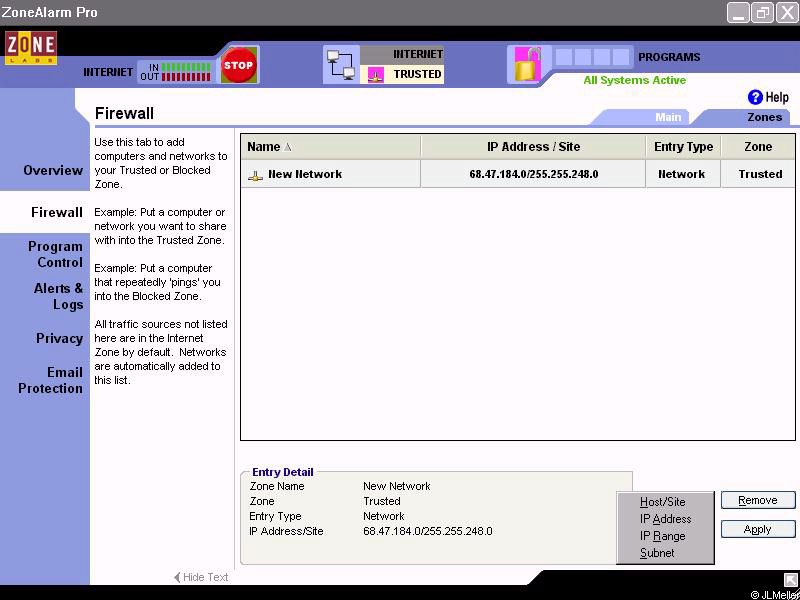Click the padlock Internet Lock icon
The width and height of the screenshot is (800, 600).
[527, 64]
